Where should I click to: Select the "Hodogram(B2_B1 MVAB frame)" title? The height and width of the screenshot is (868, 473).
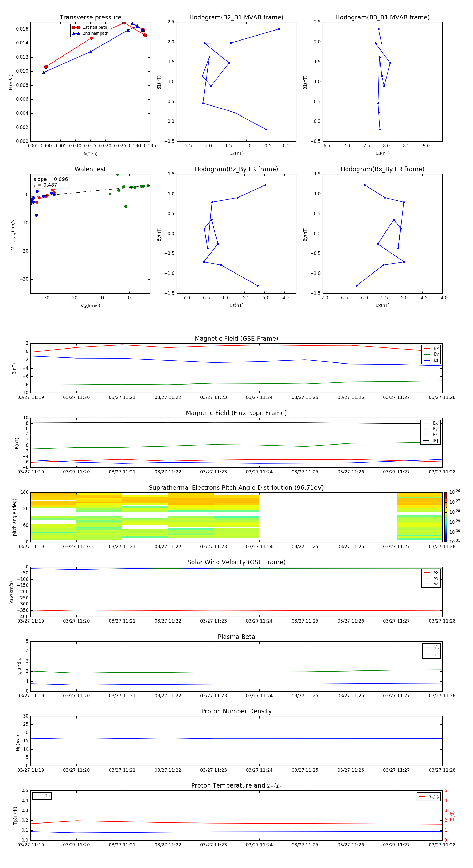point(236,17)
